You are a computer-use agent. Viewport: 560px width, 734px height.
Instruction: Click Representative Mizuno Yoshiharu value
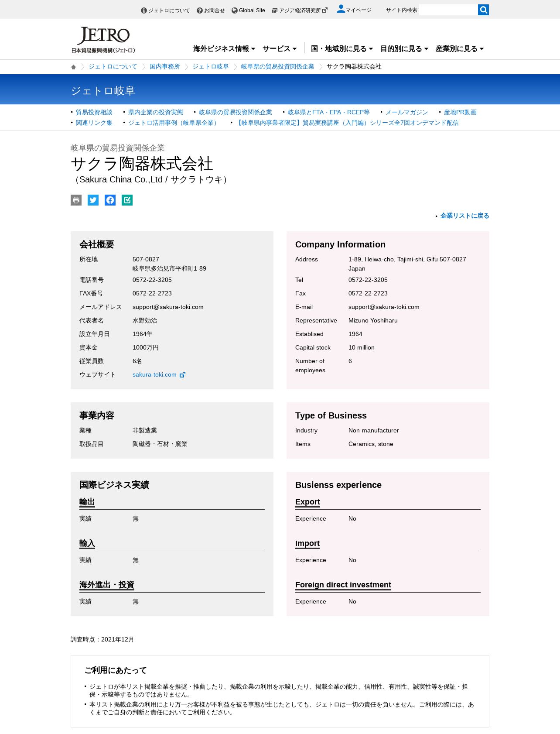point(373,321)
